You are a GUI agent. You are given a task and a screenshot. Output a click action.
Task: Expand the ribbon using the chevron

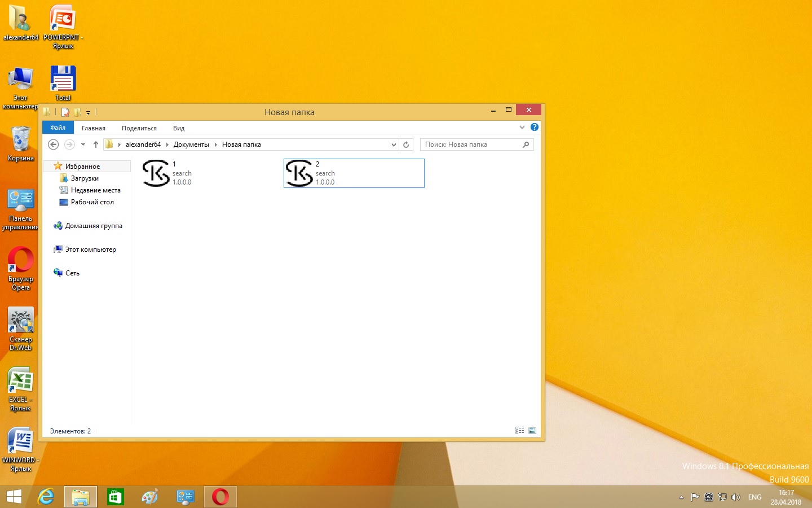(522, 128)
